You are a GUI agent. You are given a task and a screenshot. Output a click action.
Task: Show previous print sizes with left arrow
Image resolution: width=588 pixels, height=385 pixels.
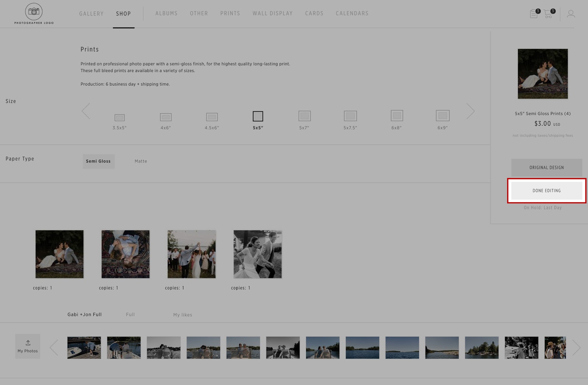86,111
